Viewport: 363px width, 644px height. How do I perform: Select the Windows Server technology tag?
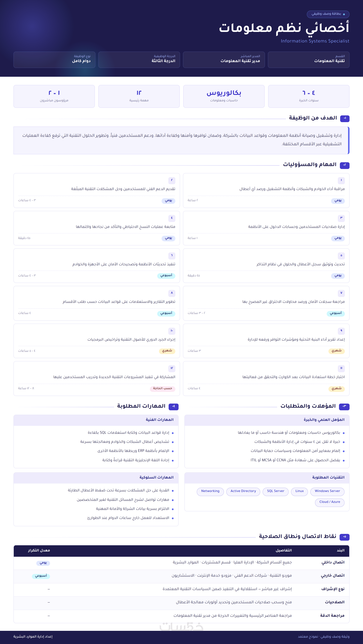327,491
